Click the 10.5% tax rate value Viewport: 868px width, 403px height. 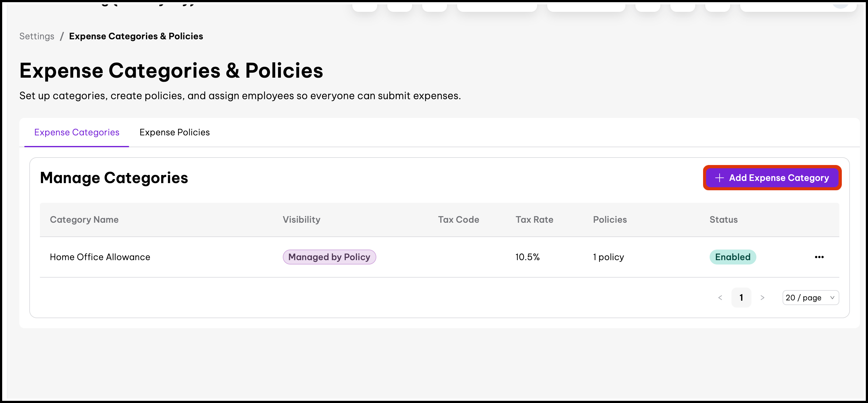pyautogui.click(x=527, y=257)
